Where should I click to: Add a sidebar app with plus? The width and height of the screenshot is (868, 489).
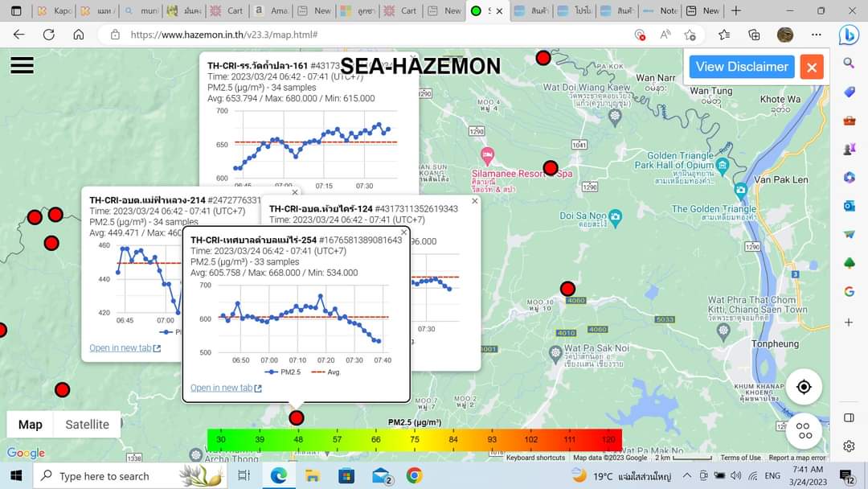849,322
